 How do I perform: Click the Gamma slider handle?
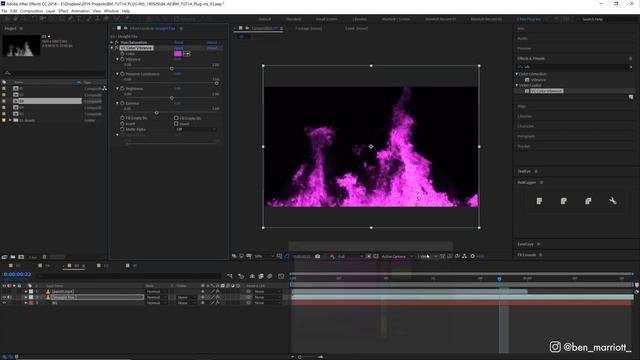click(156, 112)
